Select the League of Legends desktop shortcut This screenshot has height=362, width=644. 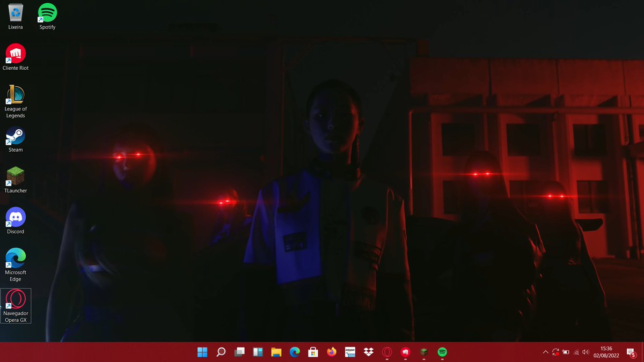pos(16,101)
